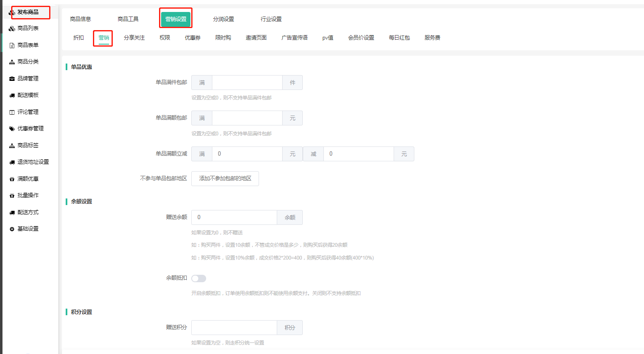Click the 商品分类 sidebar icon
The width and height of the screenshot is (644, 354).
pyautogui.click(x=12, y=62)
